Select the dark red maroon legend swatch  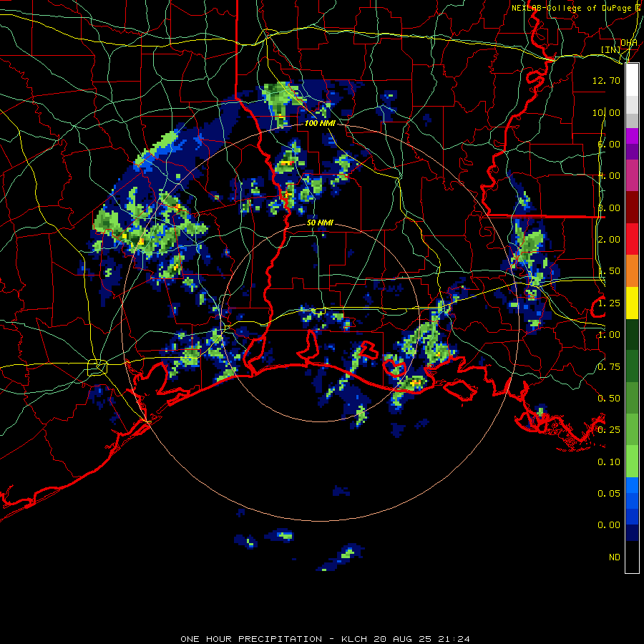coord(632,208)
